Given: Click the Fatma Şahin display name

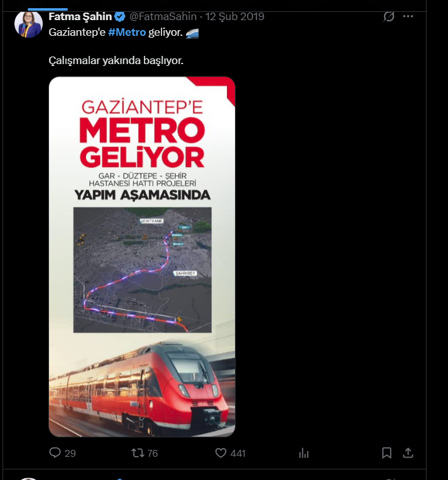Looking at the screenshot, I should point(80,16).
